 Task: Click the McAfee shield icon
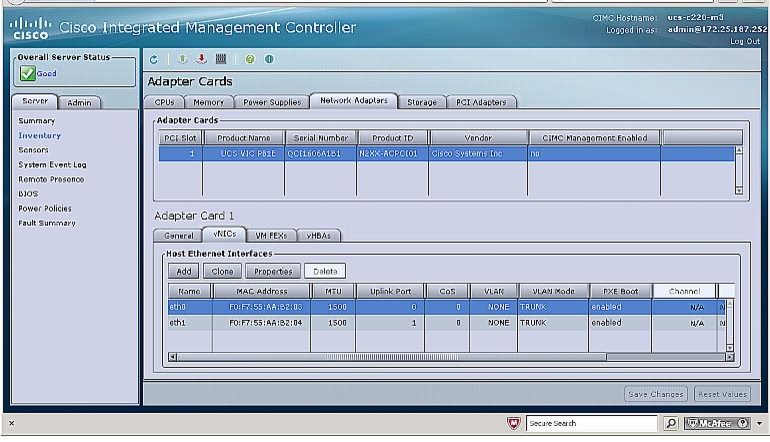[514, 423]
